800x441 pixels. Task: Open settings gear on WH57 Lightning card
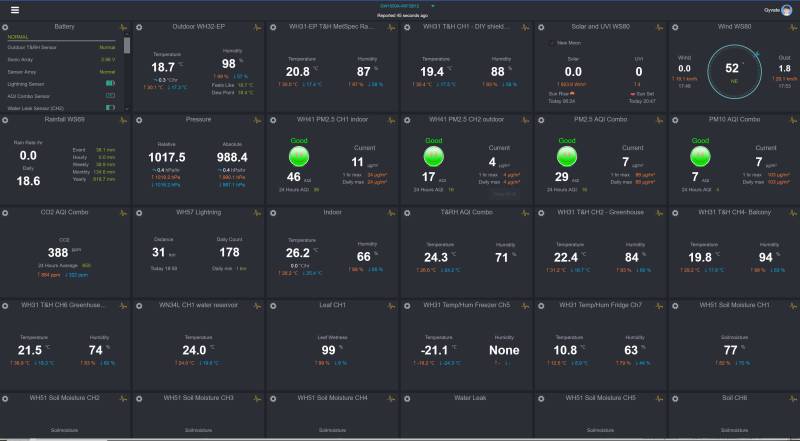(x=139, y=213)
